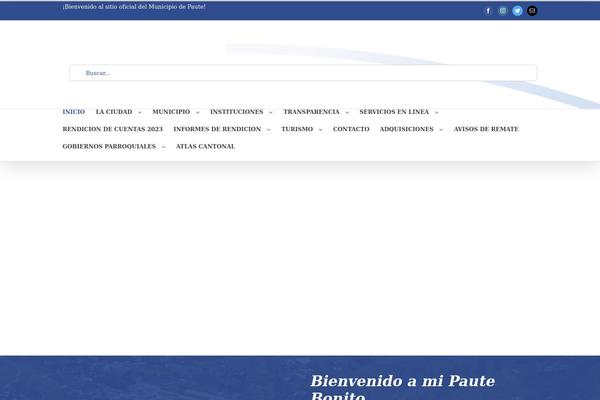Go to the CONTACTO page
This screenshot has height=400, width=600.
(x=351, y=129)
